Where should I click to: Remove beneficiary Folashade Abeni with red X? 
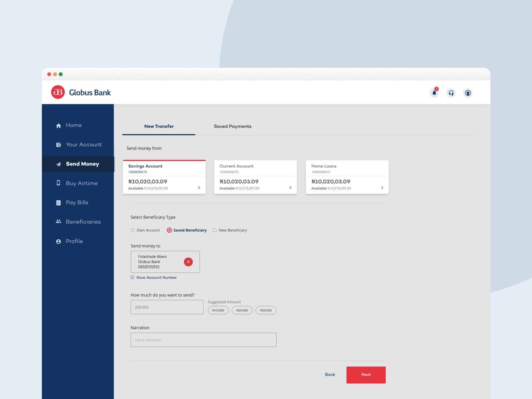tap(188, 262)
